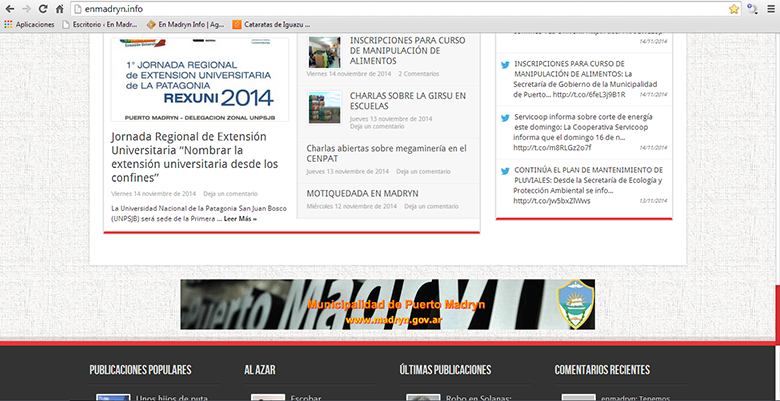Reload the page with refresh icon
Image resolution: width=780 pixels, height=401 pixels.
43,9
